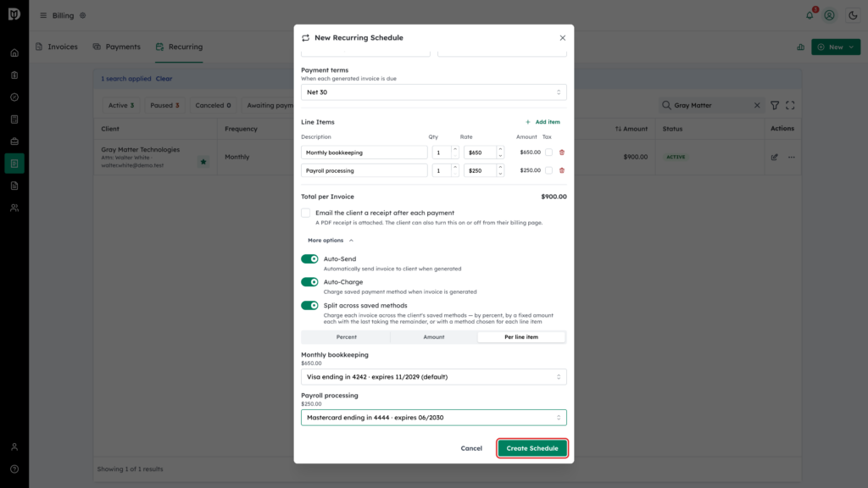Sort table by Amount column
Image resolution: width=868 pixels, height=488 pixels.
click(x=631, y=129)
